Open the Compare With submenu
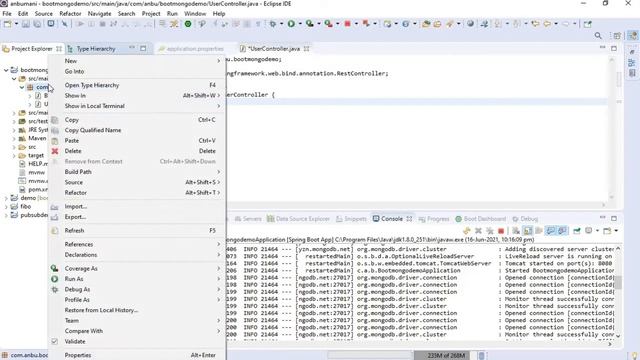The height and width of the screenshot is (360, 640). (138, 331)
